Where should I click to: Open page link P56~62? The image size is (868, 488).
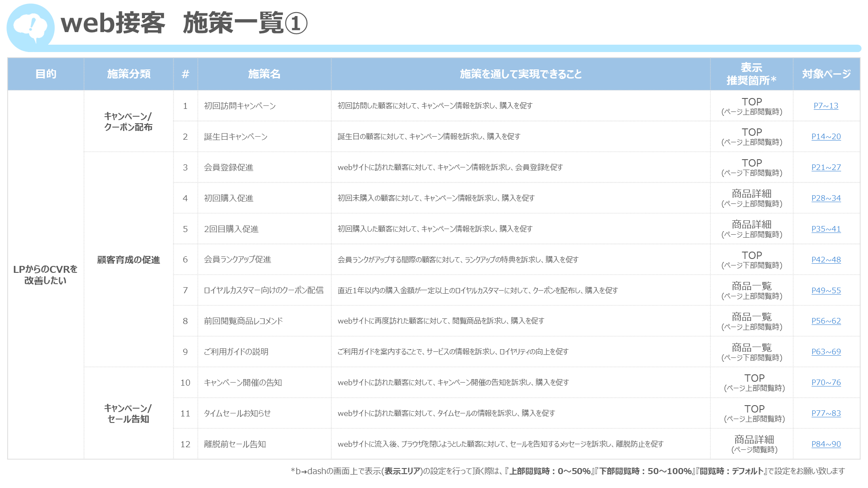pyautogui.click(x=826, y=321)
